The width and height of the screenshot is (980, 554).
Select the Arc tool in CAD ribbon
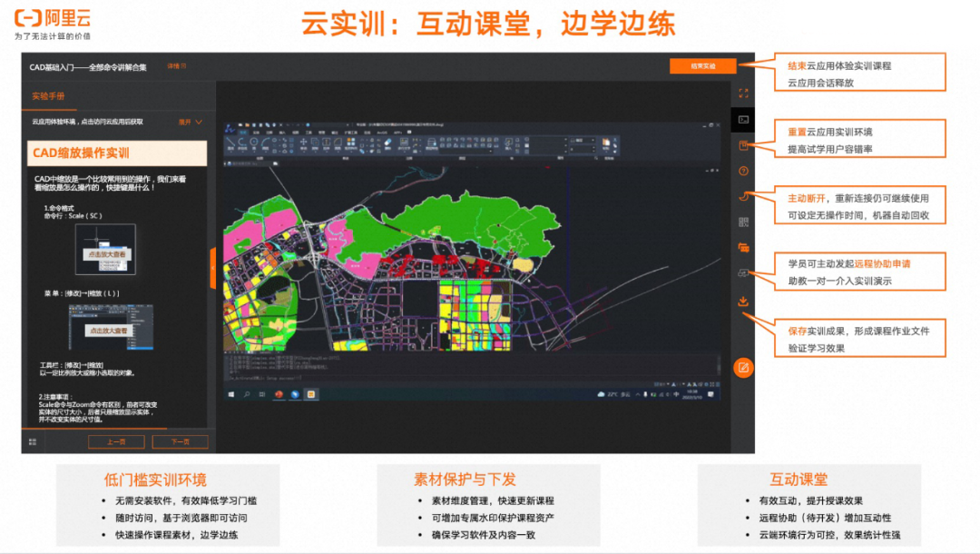click(x=266, y=144)
